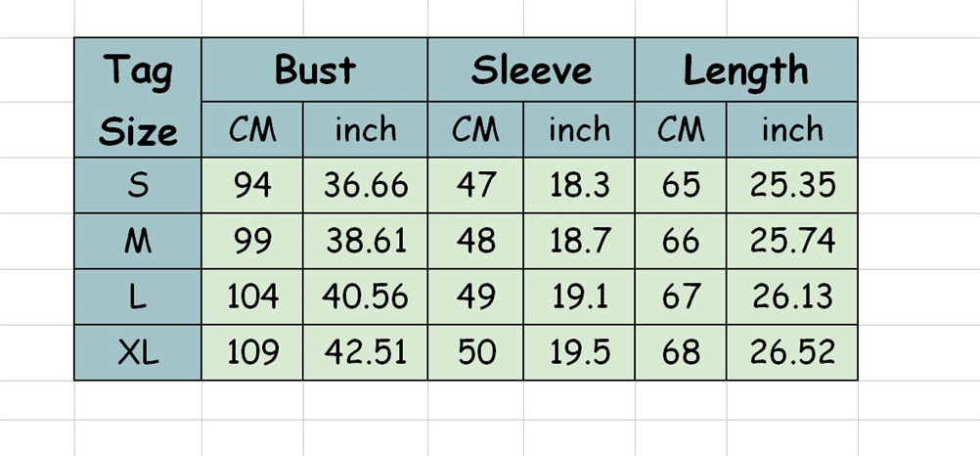The image size is (980, 456).
Task: Select the cell containing 19.5
Action: 579,352
